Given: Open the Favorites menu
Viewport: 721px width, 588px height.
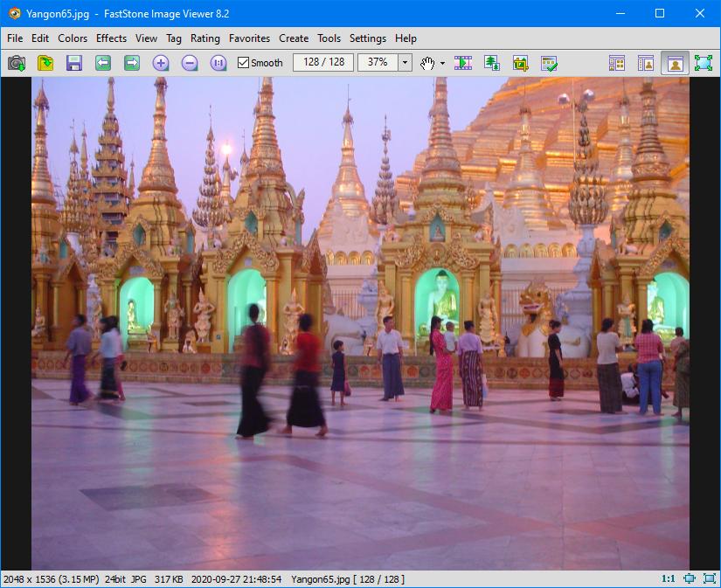Looking at the screenshot, I should point(249,38).
